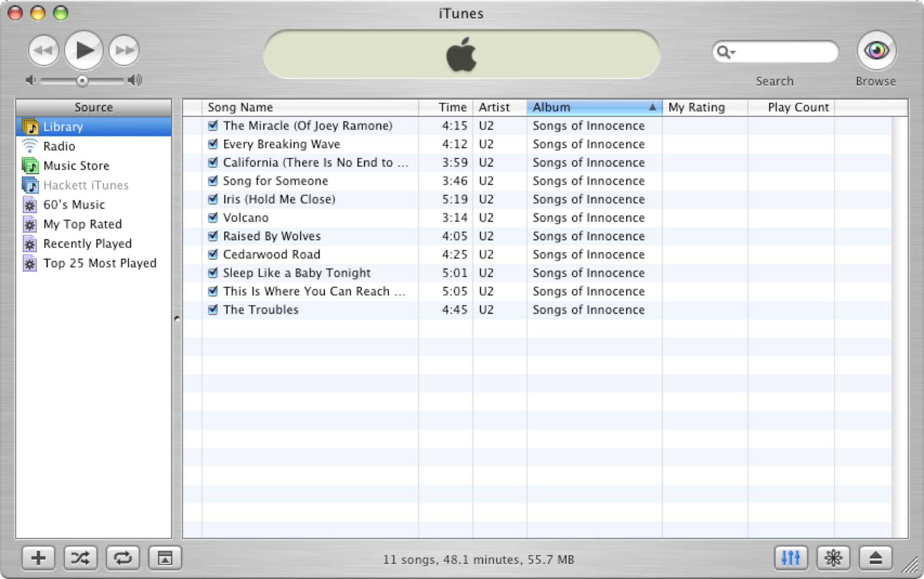Skip ahead with the fast-forward button
Image resolution: width=924 pixels, height=579 pixels.
point(124,50)
